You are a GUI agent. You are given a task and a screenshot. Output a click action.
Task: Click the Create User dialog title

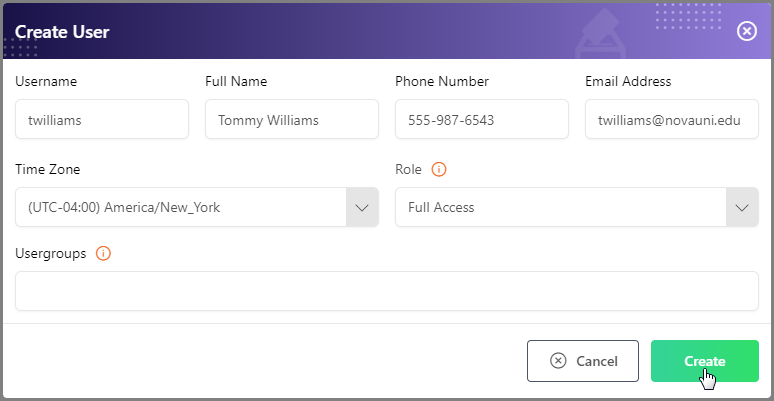pyautogui.click(x=62, y=32)
